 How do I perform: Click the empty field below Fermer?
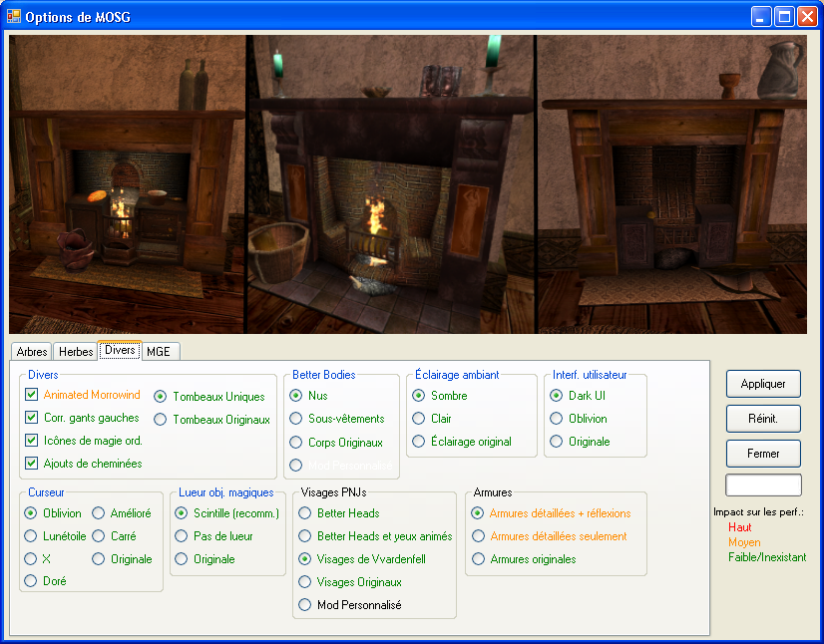(763, 484)
